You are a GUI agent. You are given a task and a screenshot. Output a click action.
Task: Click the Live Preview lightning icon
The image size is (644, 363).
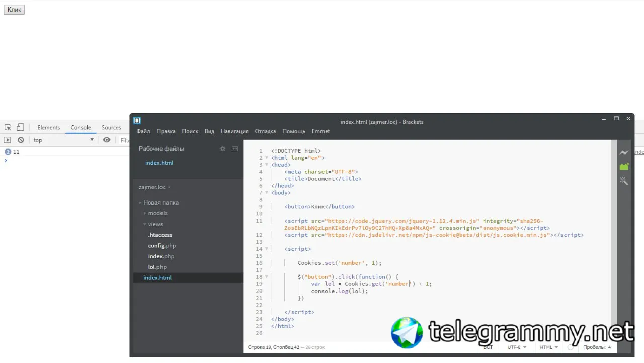click(624, 153)
